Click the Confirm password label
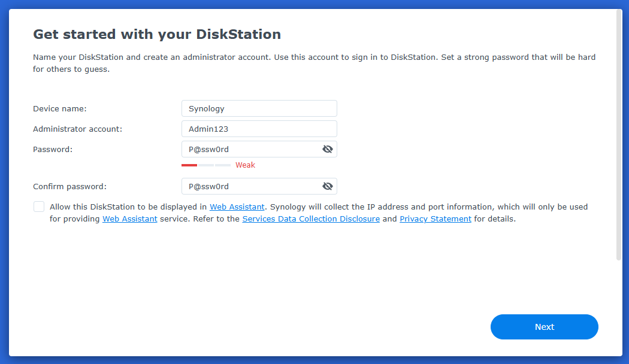629x364 pixels. [69, 186]
